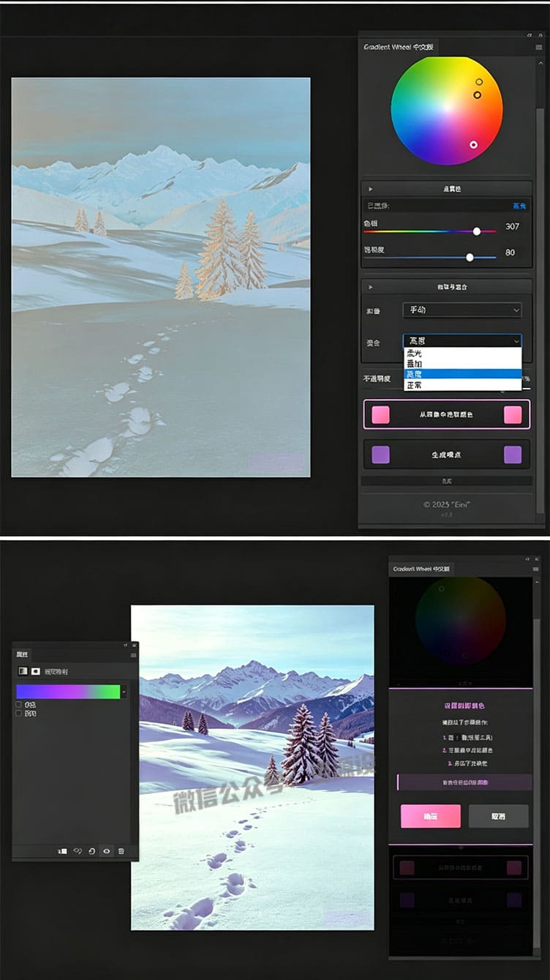This screenshot has width=550, height=980.
Task: Enable the first checkbox under the gradient bar
Action: point(19,704)
